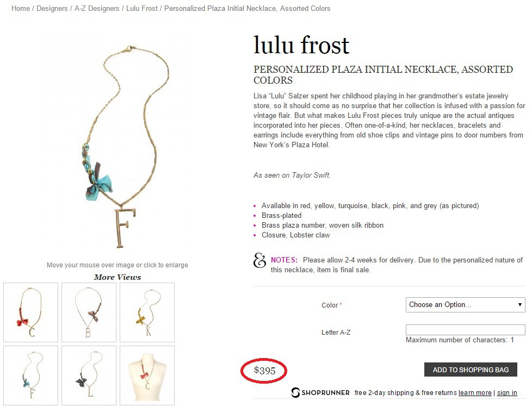View red ribbon C necklace thumbnail

31,312
